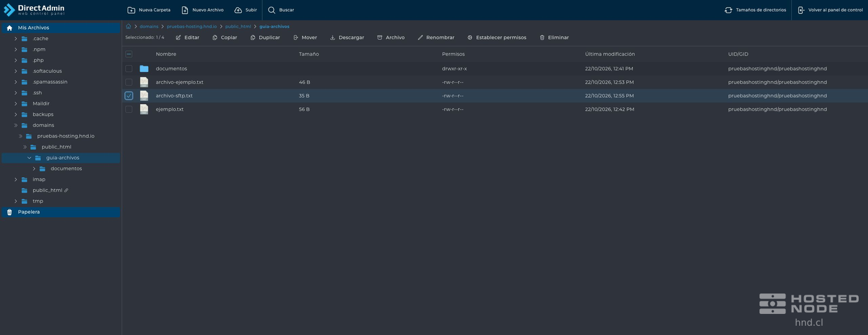The height and width of the screenshot is (335, 868).
Task: Click the Nueva Carpeta folder icon
Action: coord(131,10)
